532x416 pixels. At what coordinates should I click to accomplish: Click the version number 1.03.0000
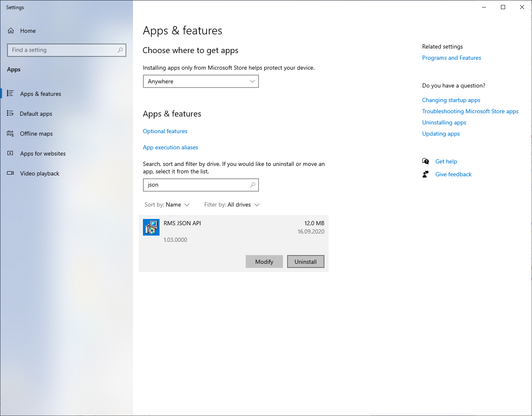point(175,240)
